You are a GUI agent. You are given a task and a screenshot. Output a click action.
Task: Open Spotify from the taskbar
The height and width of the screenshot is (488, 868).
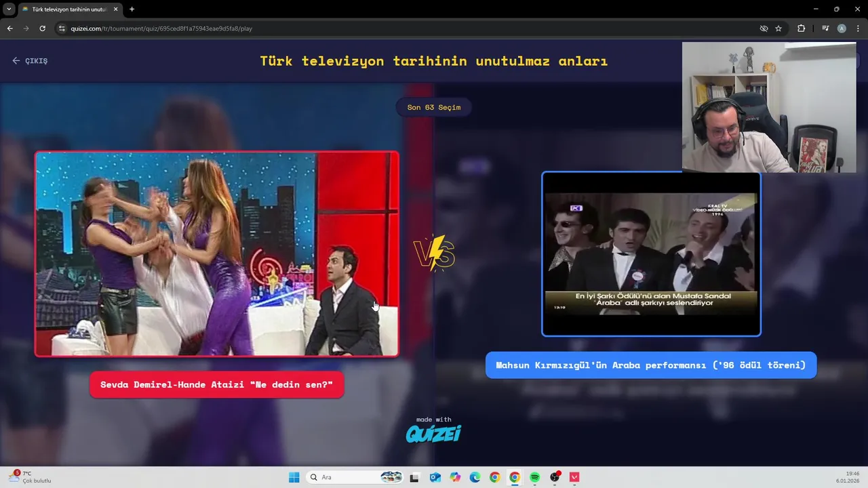click(534, 477)
